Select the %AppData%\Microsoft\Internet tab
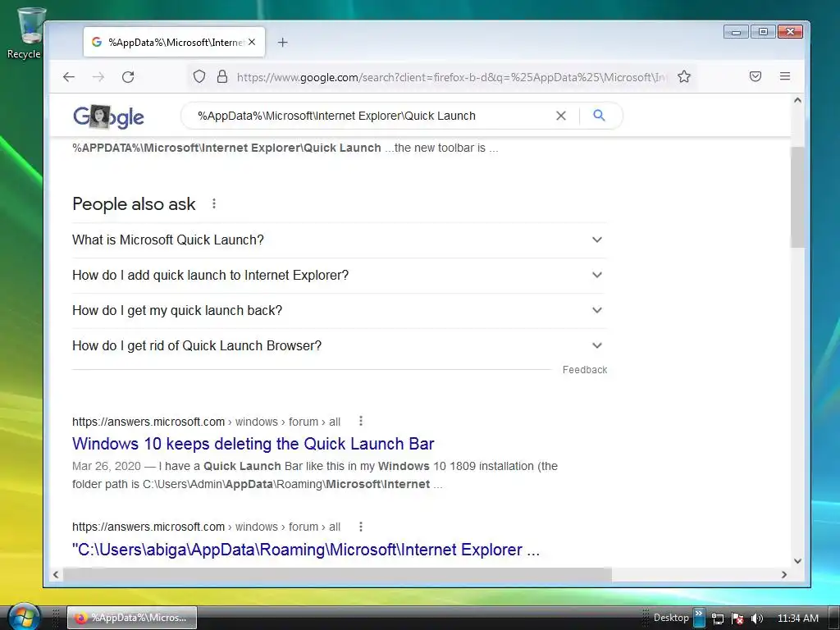Viewport: 840px width, 630px height. [174, 42]
